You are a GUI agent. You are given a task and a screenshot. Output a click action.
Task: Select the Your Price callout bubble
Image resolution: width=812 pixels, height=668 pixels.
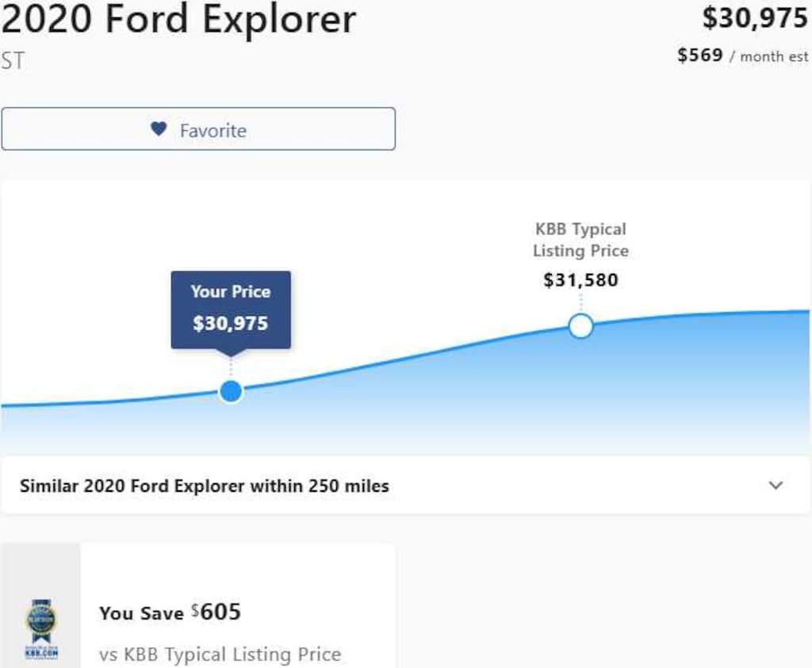(231, 309)
